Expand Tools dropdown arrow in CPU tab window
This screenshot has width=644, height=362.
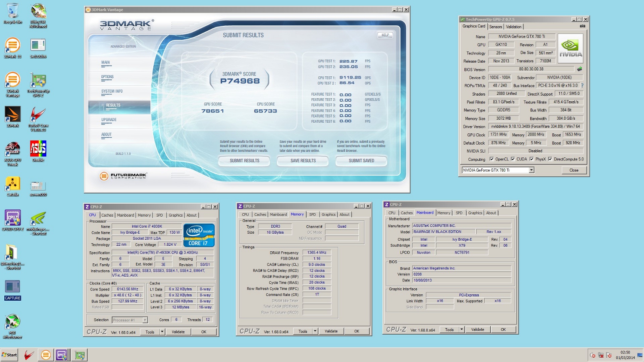(162, 332)
